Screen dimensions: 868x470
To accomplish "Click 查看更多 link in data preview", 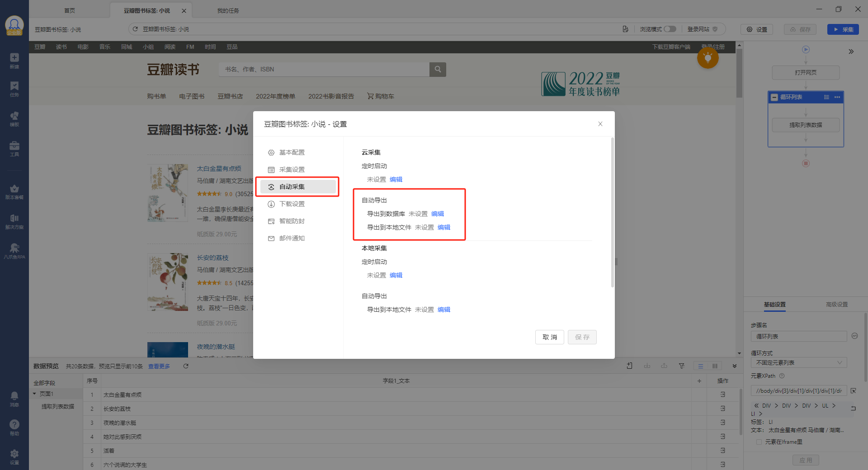I will point(159,366).
